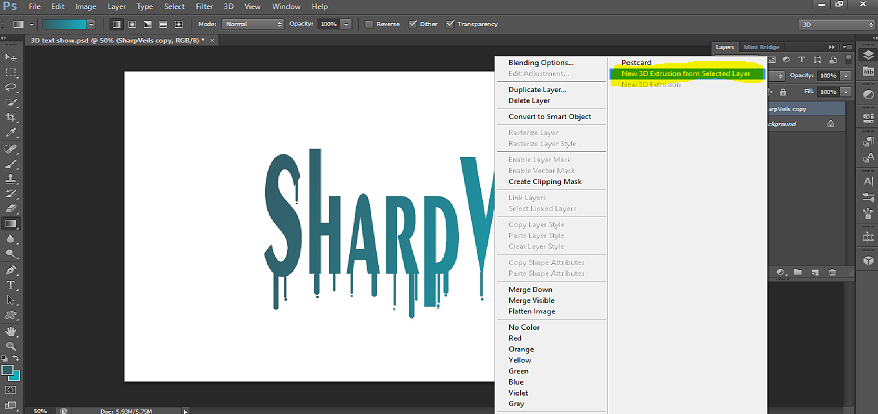878x414 pixels.
Task: Click the foreground color swatch
Action: click(8, 370)
